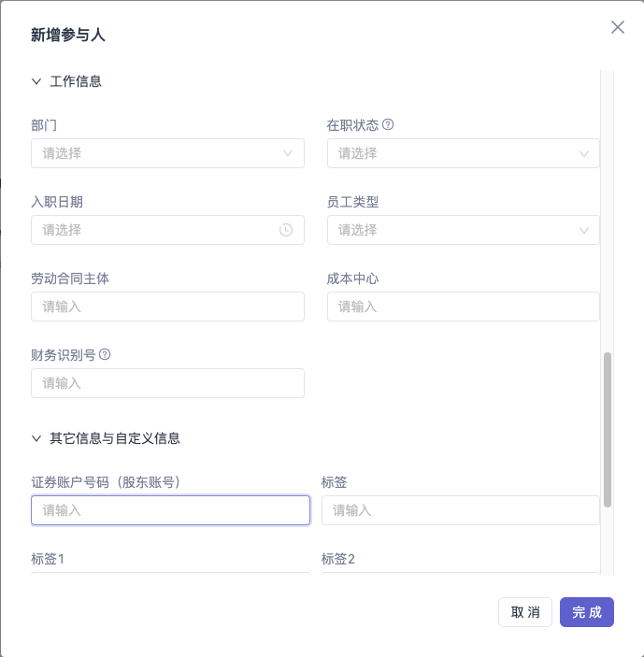Click the 成本中心 input field
The width and height of the screenshot is (644, 657).
click(464, 307)
